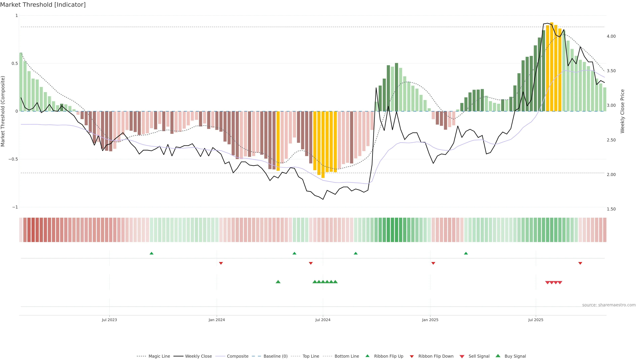
Task: Click first green ribbon flip up marker
Action: pyautogui.click(x=151, y=253)
